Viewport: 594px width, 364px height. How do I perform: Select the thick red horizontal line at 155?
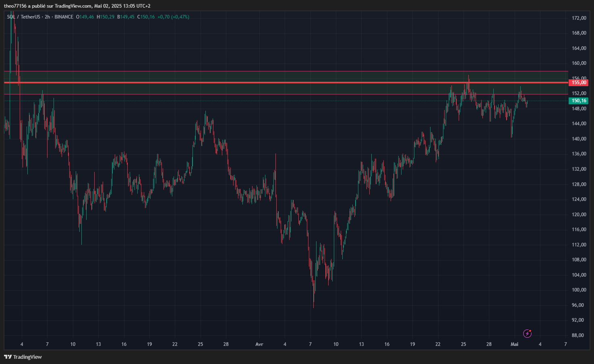tap(282, 83)
